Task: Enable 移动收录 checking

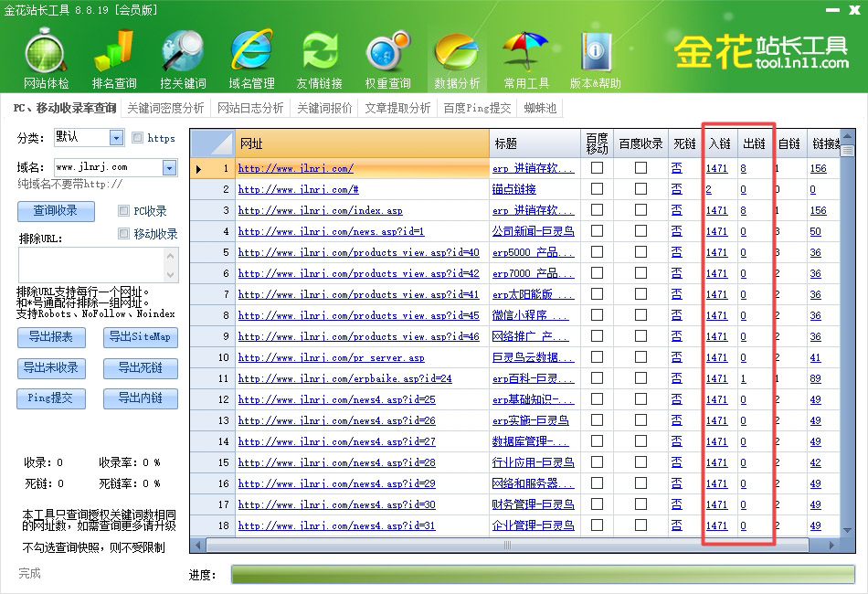Action: click(x=124, y=233)
